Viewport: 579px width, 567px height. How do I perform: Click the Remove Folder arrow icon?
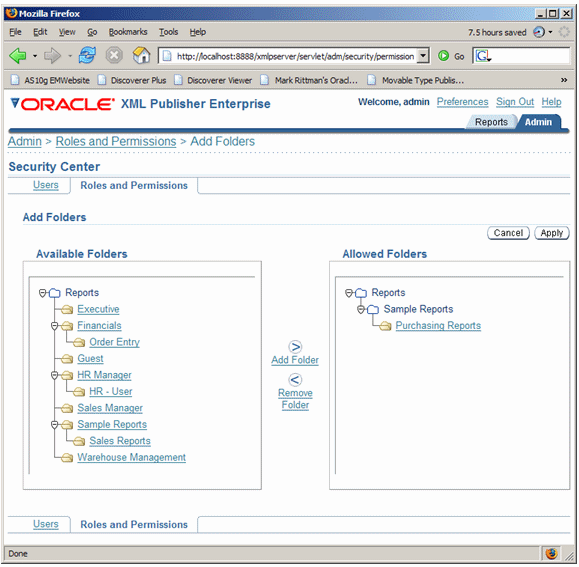tap(295, 379)
